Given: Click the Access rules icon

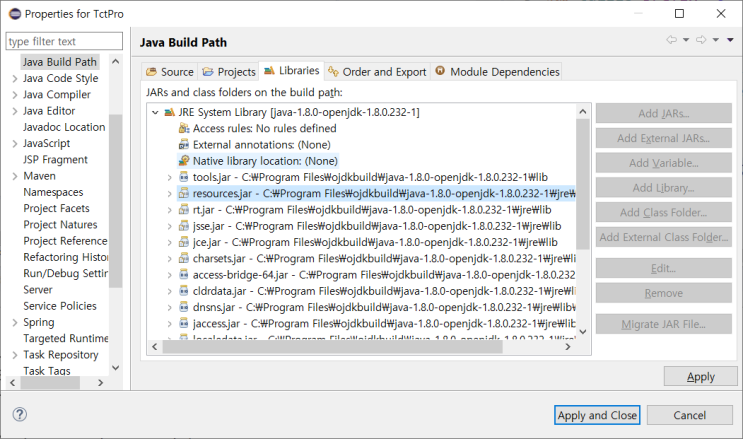Looking at the screenshot, I should pos(184,128).
